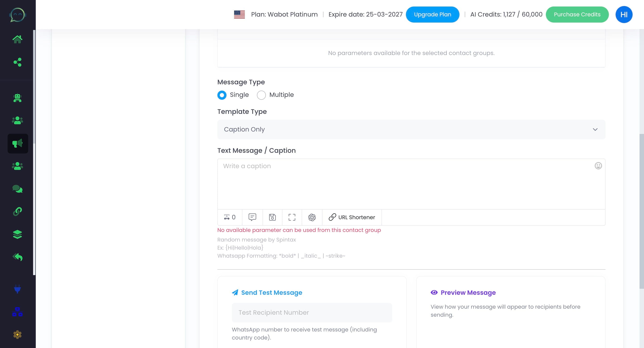644x348 pixels.
Task: Open the ChatGPT AI assistant icon
Action: [312, 217]
